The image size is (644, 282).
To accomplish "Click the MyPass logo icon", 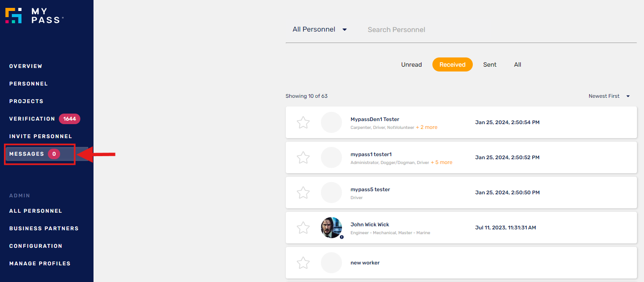I will point(13,15).
